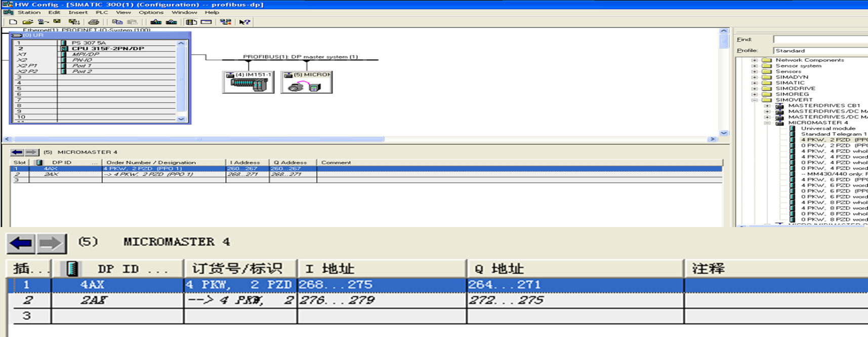Image resolution: width=868 pixels, height=337 pixels.
Task: Click the New station toolbar icon
Action: point(13,22)
